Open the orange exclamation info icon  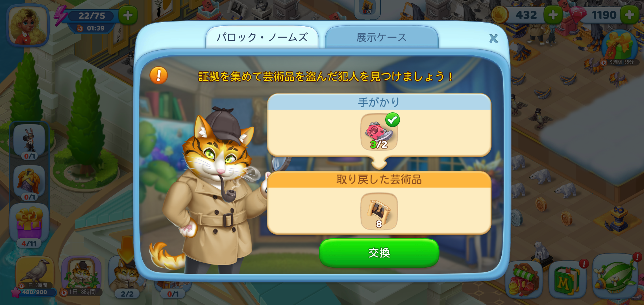click(x=158, y=75)
